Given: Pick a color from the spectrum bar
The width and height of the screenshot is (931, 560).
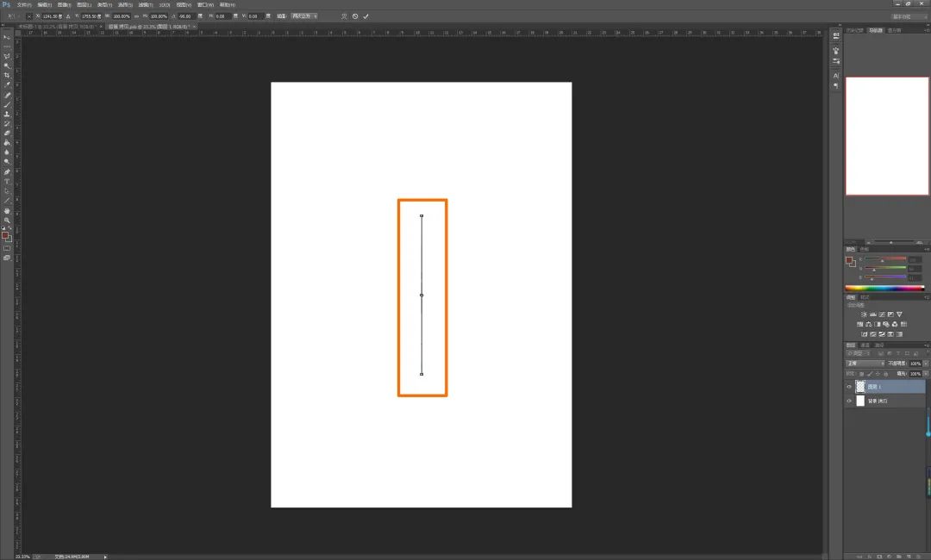Looking at the screenshot, I should click(884, 289).
